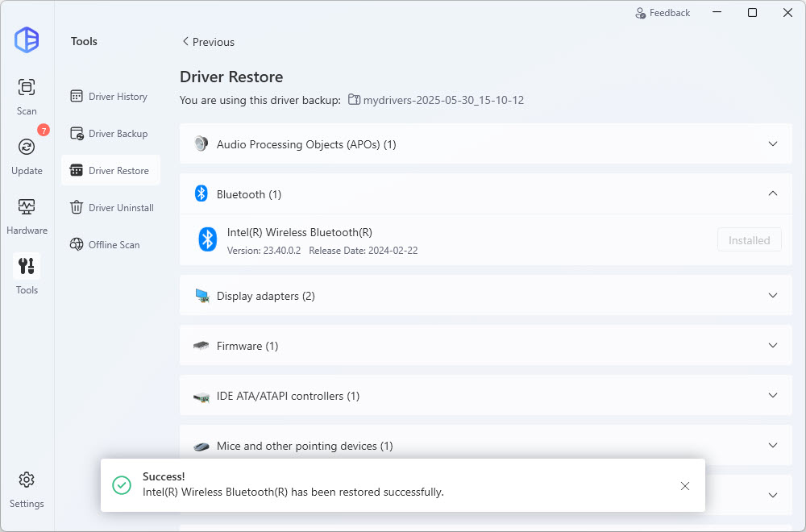Open the Hardware section icon

pyautogui.click(x=27, y=206)
